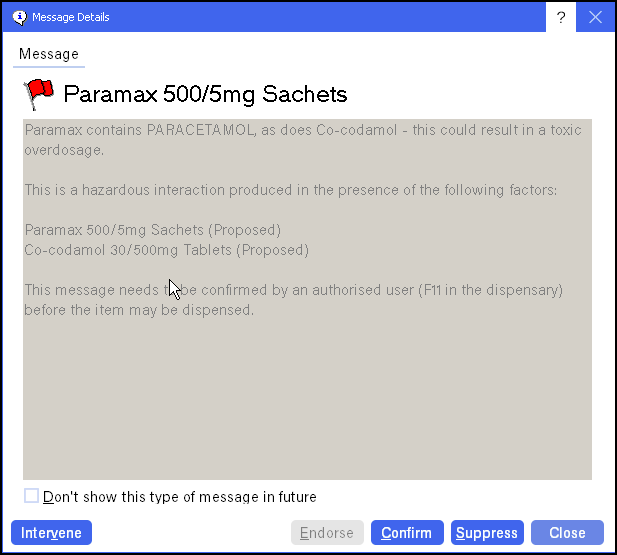Click the Message Details window icon

pos(18,17)
